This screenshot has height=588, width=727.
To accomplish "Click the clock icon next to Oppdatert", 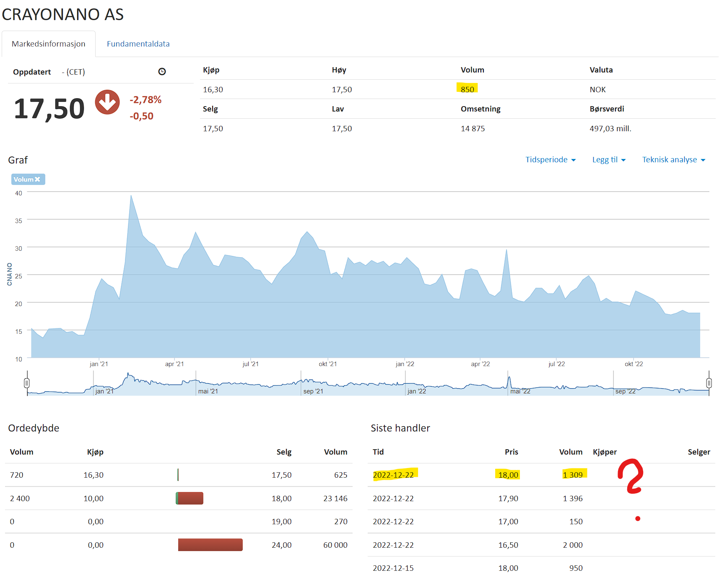I will (162, 72).
